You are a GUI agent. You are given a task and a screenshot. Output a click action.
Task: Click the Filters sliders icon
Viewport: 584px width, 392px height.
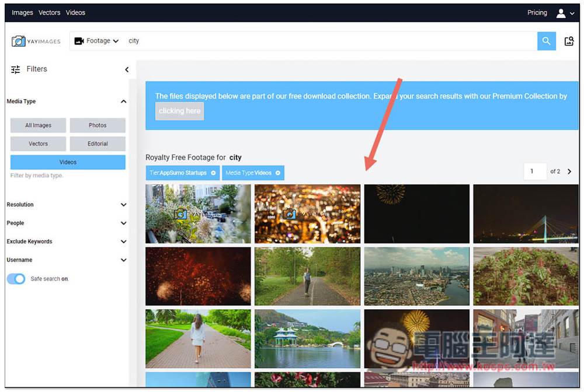tap(16, 69)
